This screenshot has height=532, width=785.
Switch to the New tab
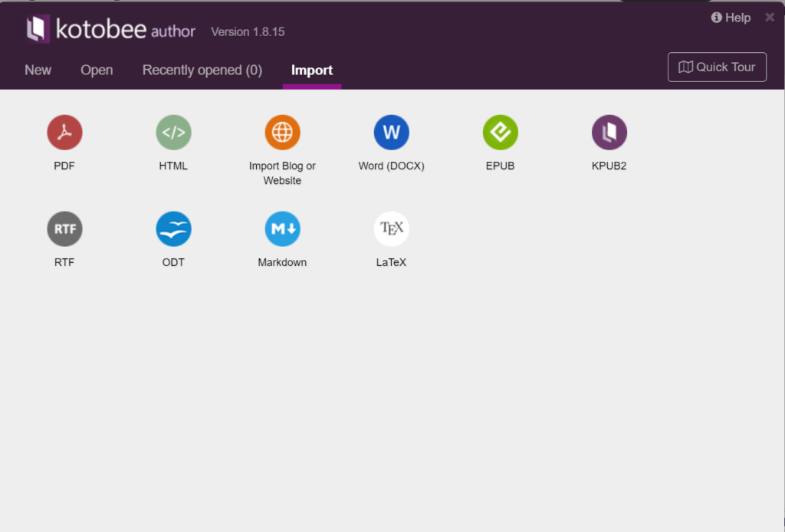[38, 70]
